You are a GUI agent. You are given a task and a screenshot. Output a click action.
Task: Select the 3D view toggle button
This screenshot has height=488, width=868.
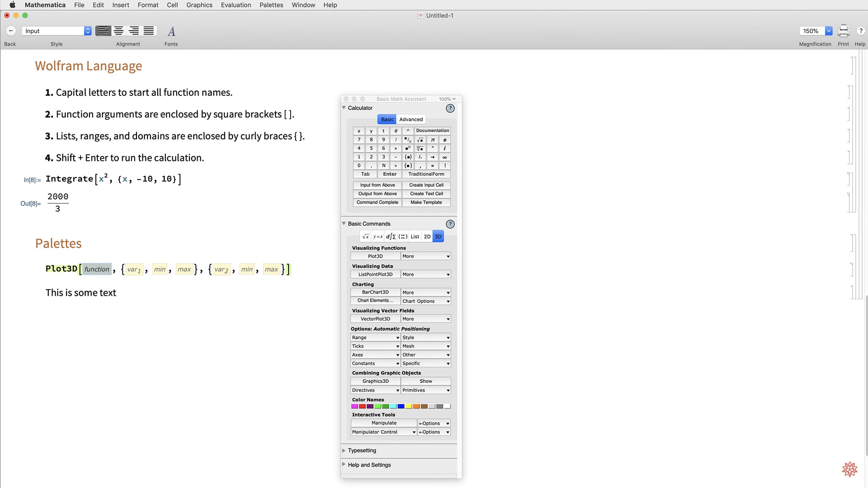(x=438, y=236)
